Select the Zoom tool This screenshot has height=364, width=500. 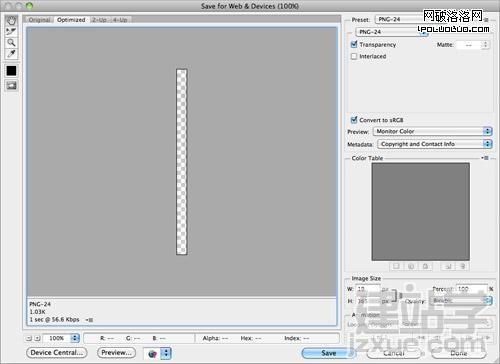[11, 43]
